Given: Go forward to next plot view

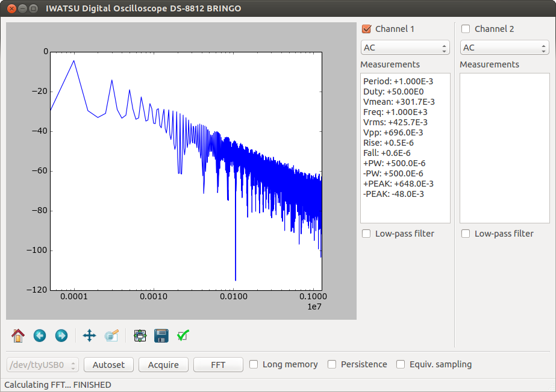Looking at the screenshot, I should click(61, 335).
